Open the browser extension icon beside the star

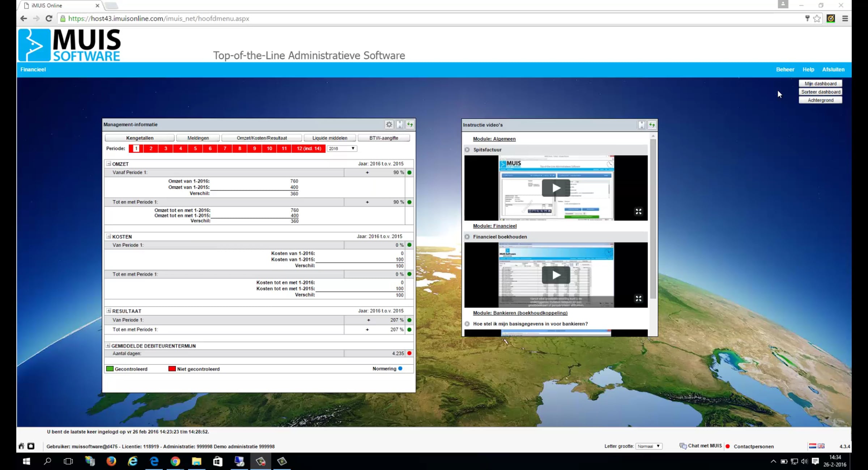[x=831, y=18]
